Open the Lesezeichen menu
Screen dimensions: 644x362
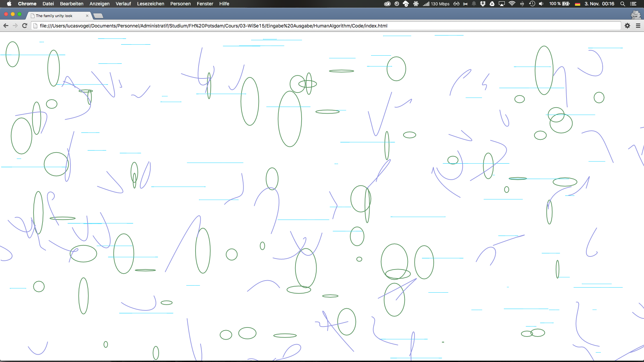point(151,4)
